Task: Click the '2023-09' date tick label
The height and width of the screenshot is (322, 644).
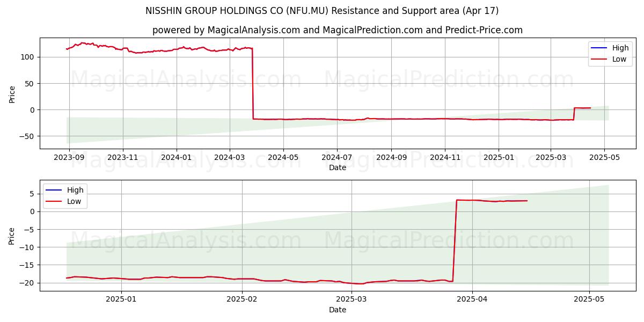Action: [69, 158]
